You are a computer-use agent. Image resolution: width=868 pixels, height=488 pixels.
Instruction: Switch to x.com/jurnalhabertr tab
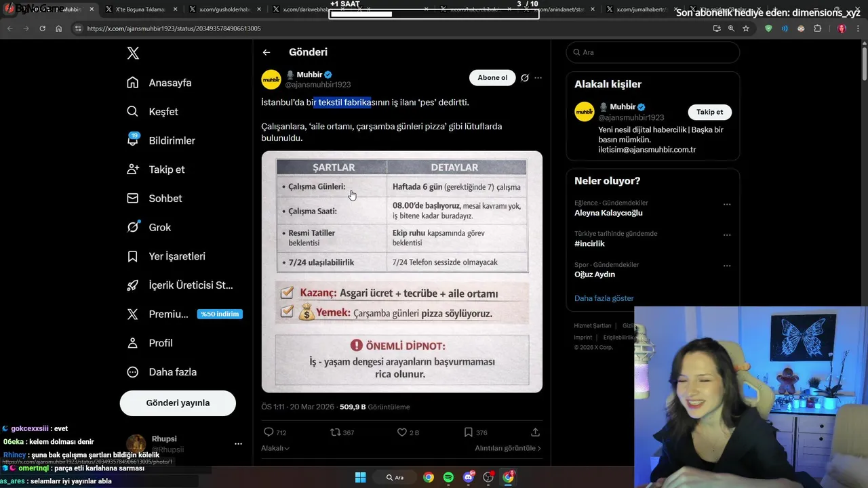coord(641,9)
